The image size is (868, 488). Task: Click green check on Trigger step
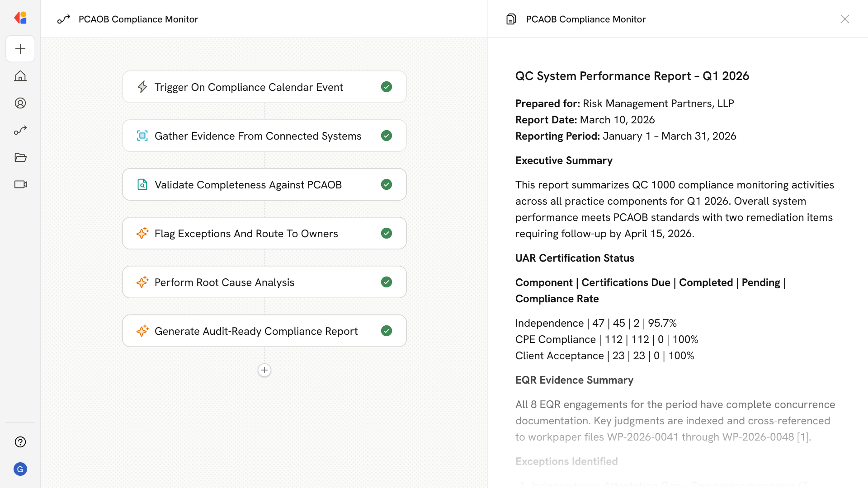click(387, 87)
